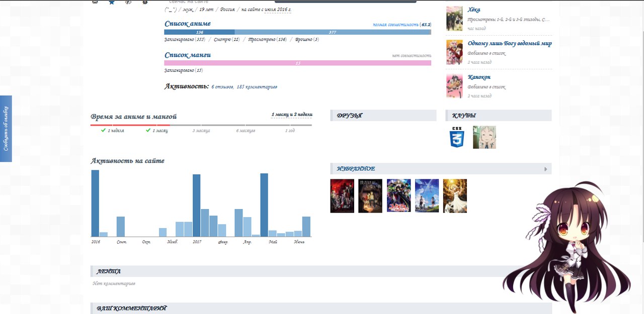The width and height of the screenshot is (644, 314).
Task: Click the tall chart bar above 2017
Action: pyautogui.click(x=197, y=205)
